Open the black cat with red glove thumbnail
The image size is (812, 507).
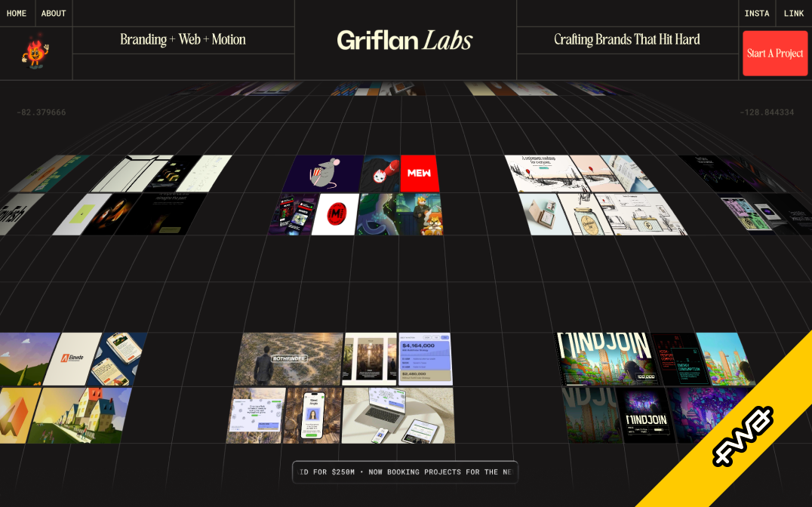(380, 174)
